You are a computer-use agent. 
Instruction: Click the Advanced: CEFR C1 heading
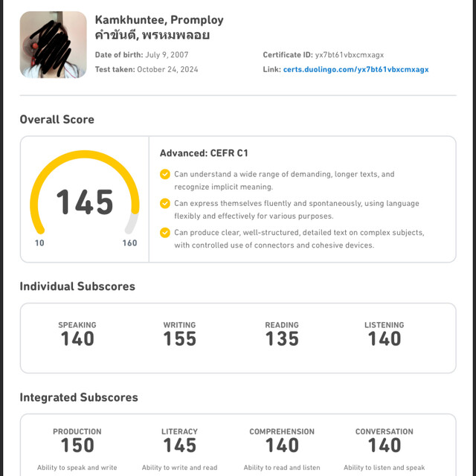[x=204, y=153]
